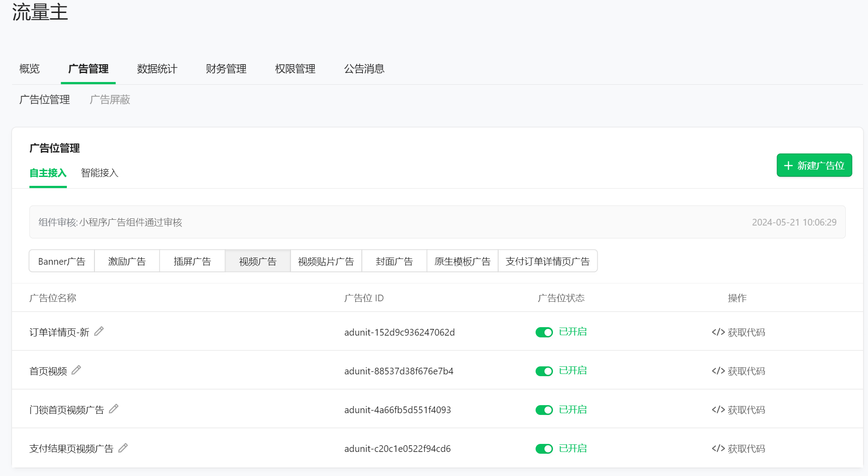Click edit pencil next to 首页视频

point(76,370)
